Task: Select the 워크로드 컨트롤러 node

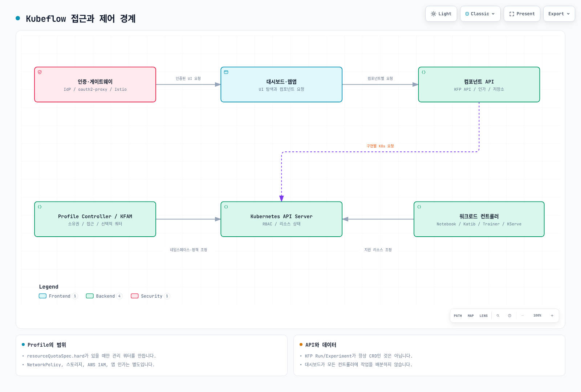Action: 479,219
